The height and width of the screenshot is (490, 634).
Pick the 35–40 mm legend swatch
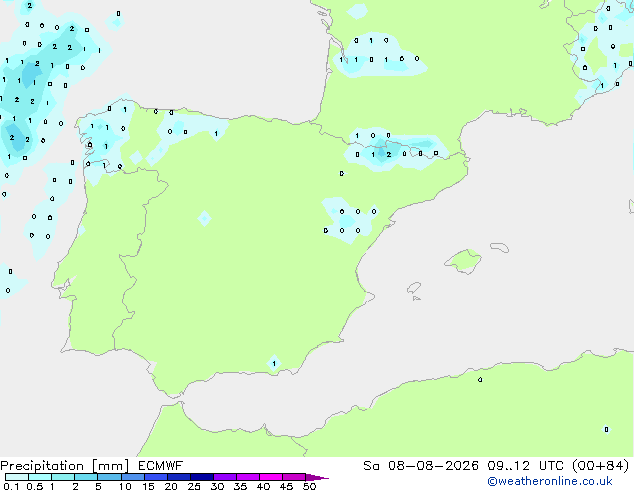(x=248, y=477)
